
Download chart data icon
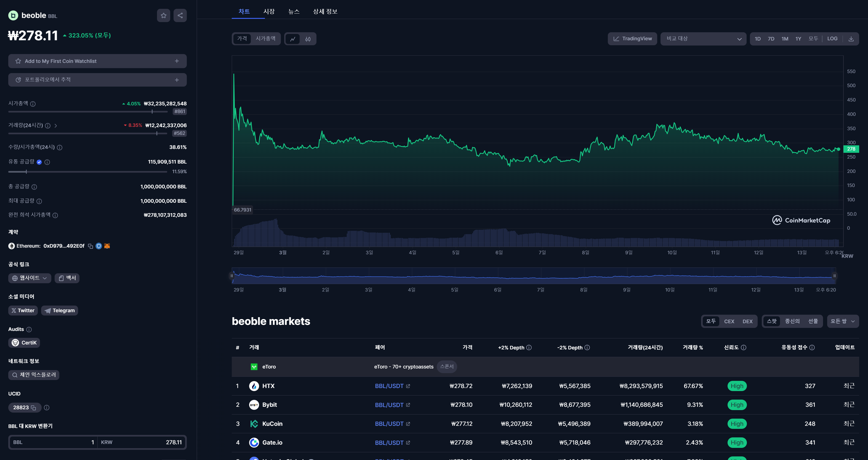[x=851, y=39]
